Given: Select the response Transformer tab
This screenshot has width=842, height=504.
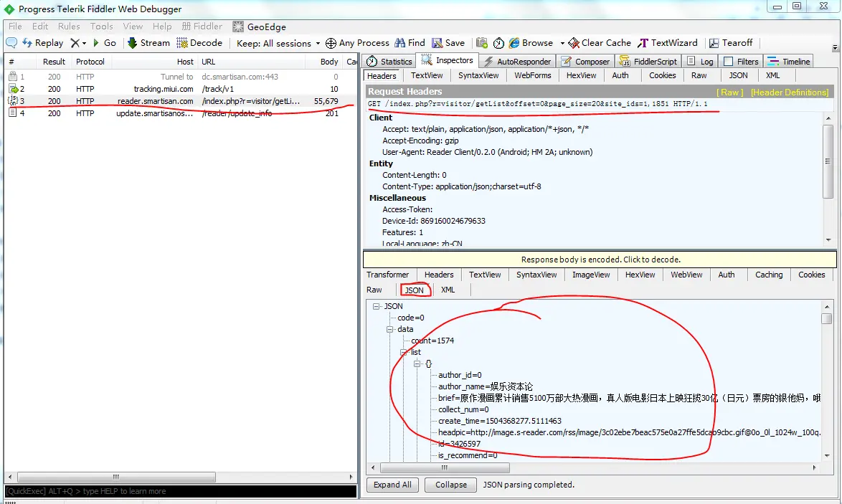Looking at the screenshot, I should (x=388, y=275).
